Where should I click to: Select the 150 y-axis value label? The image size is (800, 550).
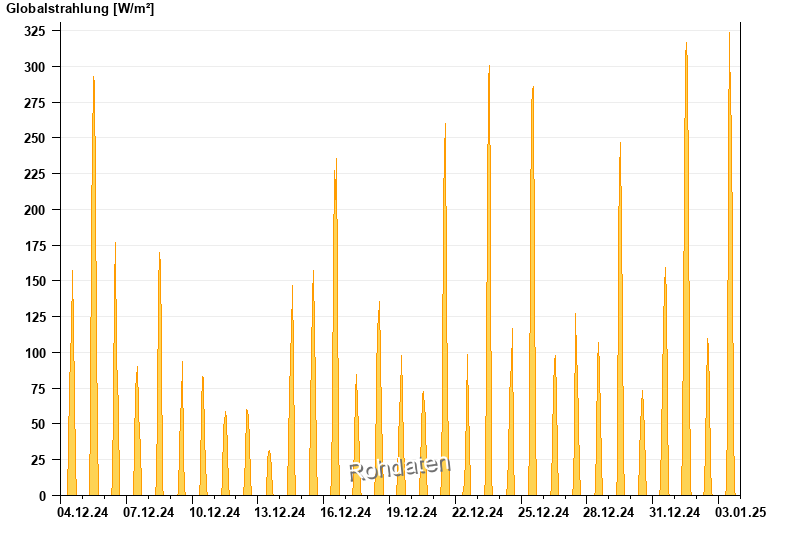coord(35,282)
